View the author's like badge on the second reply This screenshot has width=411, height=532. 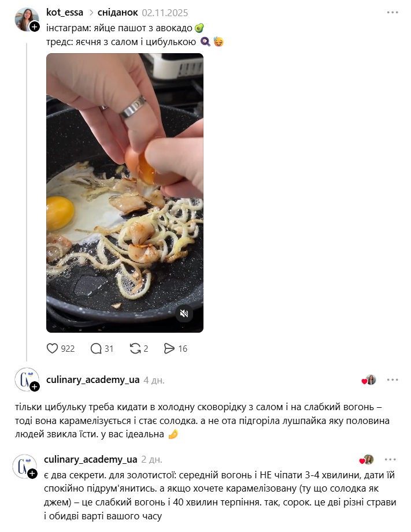pos(366,460)
